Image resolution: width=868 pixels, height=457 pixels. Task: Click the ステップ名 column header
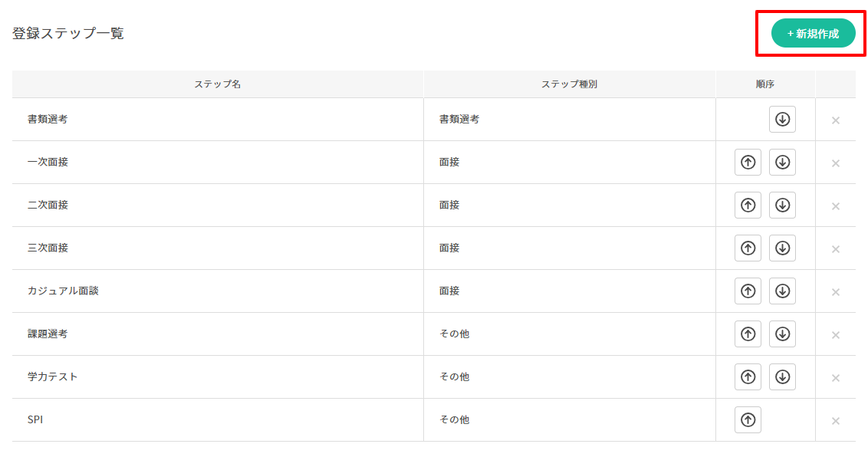point(218,84)
